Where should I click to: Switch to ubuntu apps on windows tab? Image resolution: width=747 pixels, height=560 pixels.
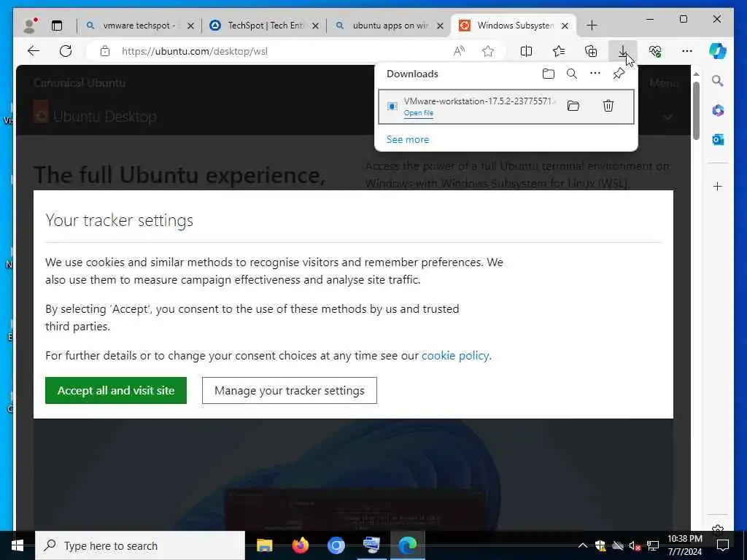(x=390, y=26)
